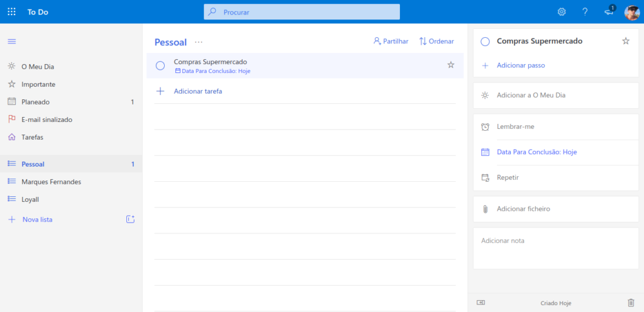
Task: Click the calendar icon beside Data Para Conclusão
Action: (x=485, y=152)
